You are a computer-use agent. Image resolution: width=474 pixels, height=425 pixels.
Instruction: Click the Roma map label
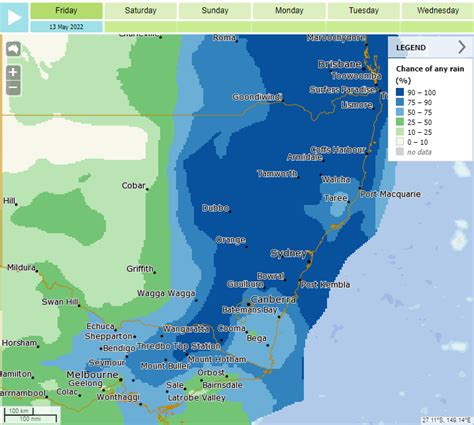(224, 38)
